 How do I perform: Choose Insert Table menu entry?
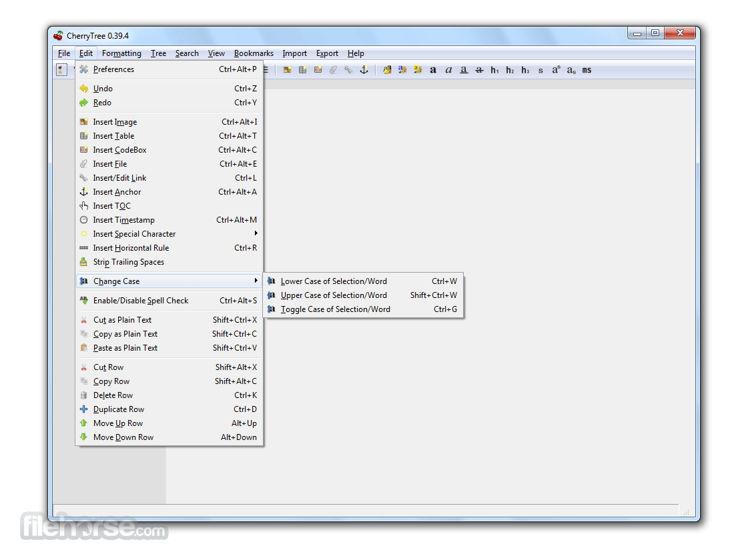[x=169, y=136]
